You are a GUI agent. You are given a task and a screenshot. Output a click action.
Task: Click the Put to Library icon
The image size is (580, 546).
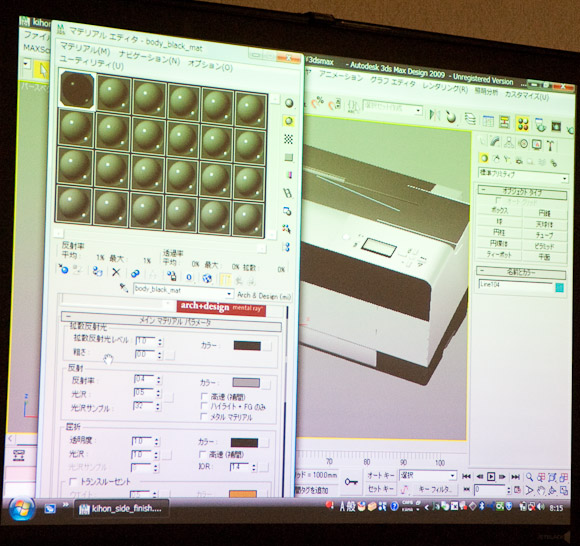click(171, 276)
